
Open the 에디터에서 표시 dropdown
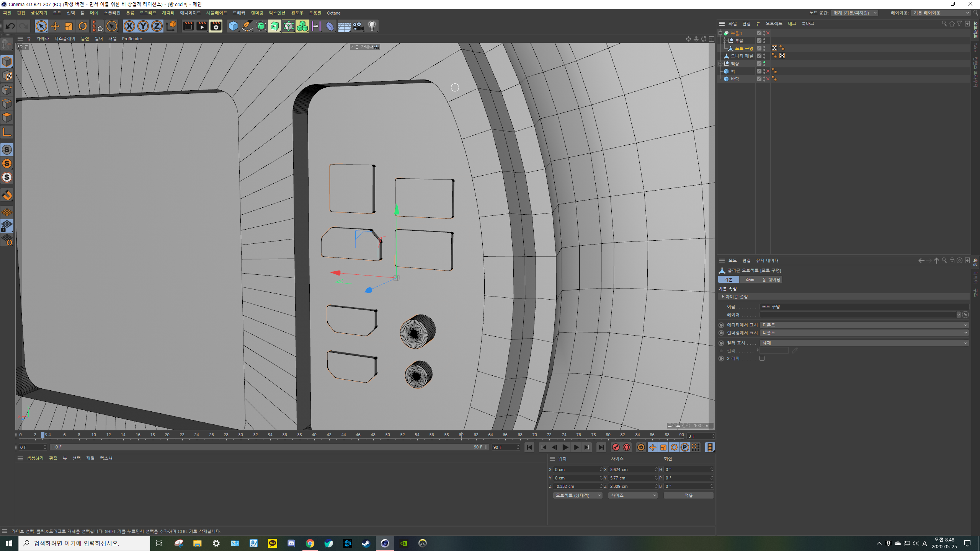click(x=864, y=325)
